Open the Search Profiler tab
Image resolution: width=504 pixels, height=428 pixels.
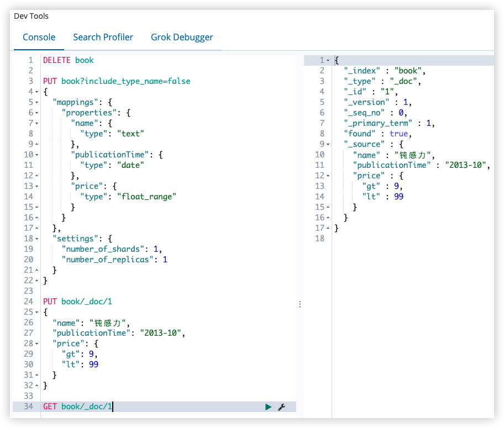pos(103,37)
